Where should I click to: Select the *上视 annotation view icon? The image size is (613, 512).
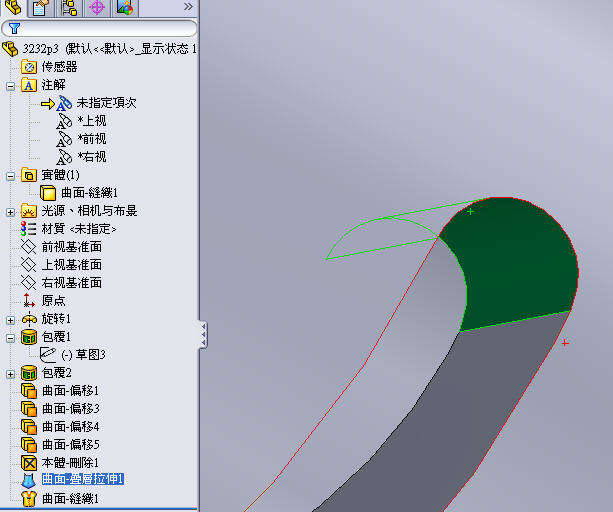[x=64, y=121]
